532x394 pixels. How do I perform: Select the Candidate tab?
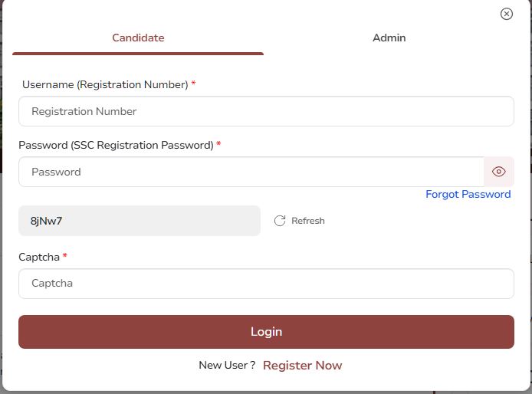tap(138, 38)
